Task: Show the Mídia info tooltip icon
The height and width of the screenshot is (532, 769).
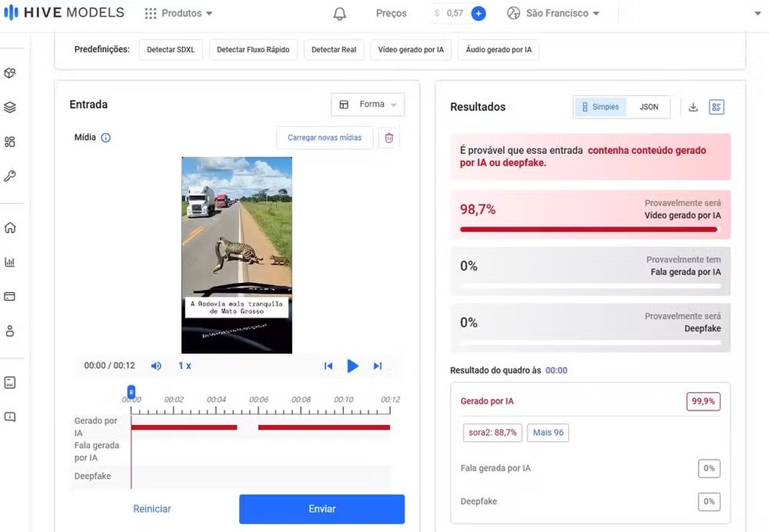Action: pos(106,137)
